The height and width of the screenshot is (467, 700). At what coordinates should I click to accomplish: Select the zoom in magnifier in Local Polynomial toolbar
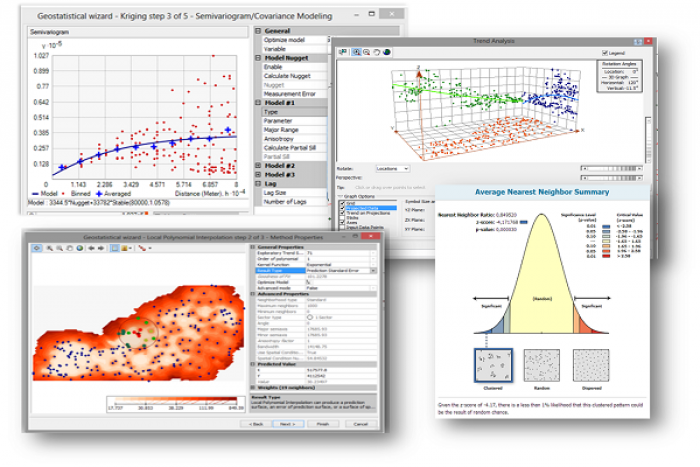(50, 246)
